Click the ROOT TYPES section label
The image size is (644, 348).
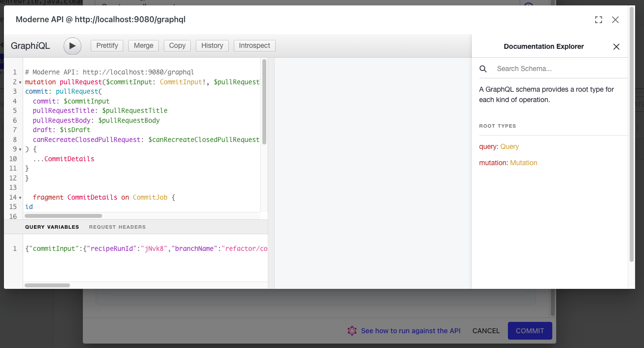click(x=498, y=126)
